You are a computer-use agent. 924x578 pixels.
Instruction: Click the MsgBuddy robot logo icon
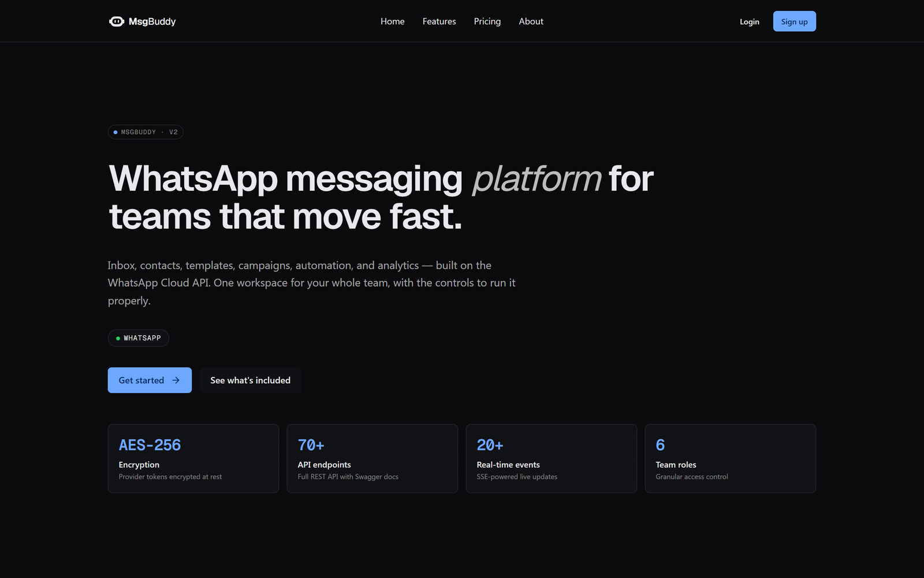click(x=117, y=21)
